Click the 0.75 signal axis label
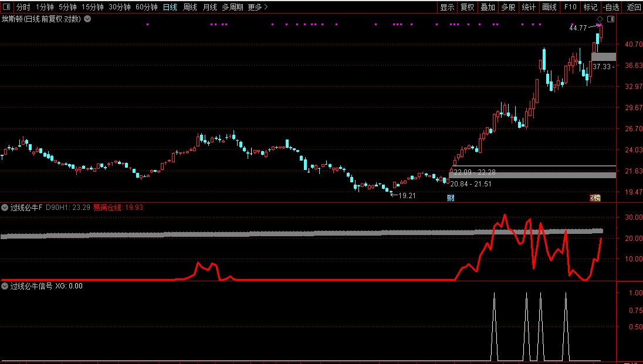 click(x=635, y=310)
